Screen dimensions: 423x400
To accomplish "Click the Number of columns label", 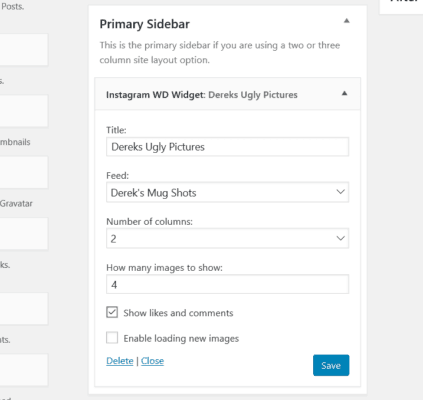I will [149, 222].
